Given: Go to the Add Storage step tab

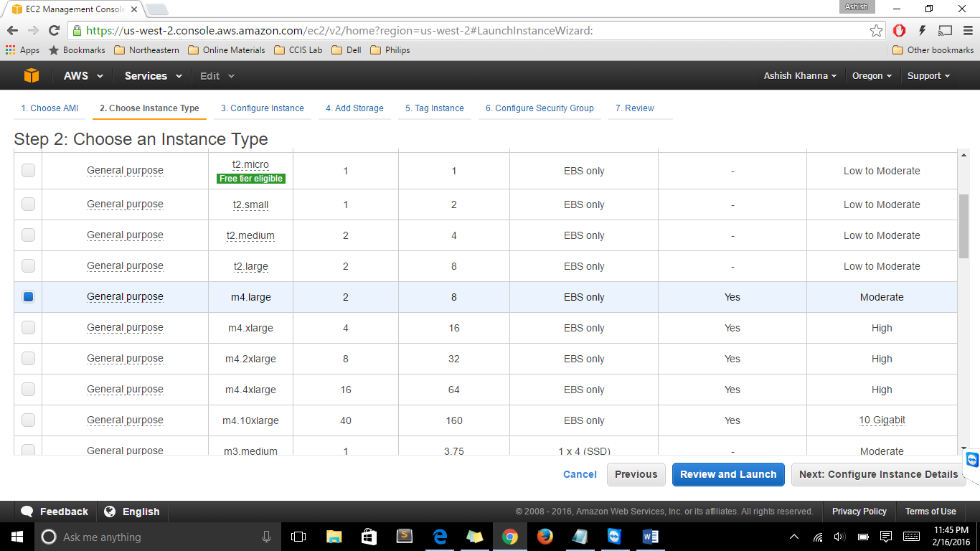Looking at the screenshot, I should click(x=354, y=108).
